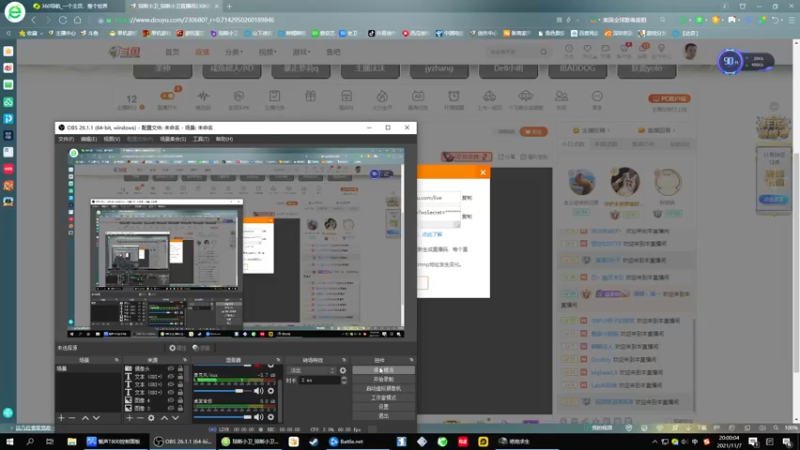Image resolution: width=800 pixels, height=450 pixels.
Task: Adjust the transition duration stepper arrows
Action: (344, 380)
